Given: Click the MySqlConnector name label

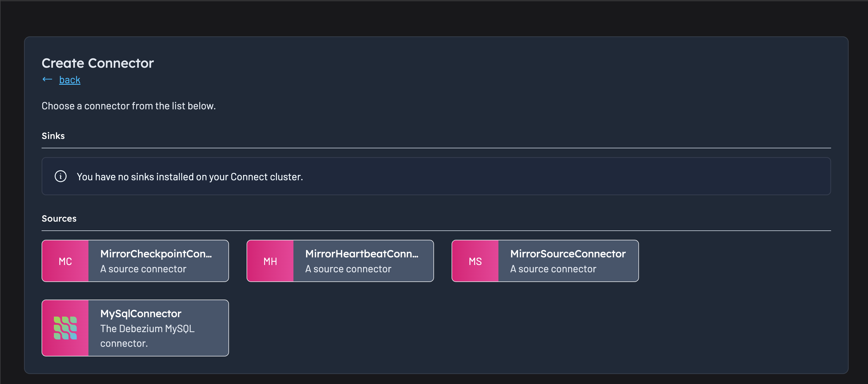Looking at the screenshot, I should 141,313.
